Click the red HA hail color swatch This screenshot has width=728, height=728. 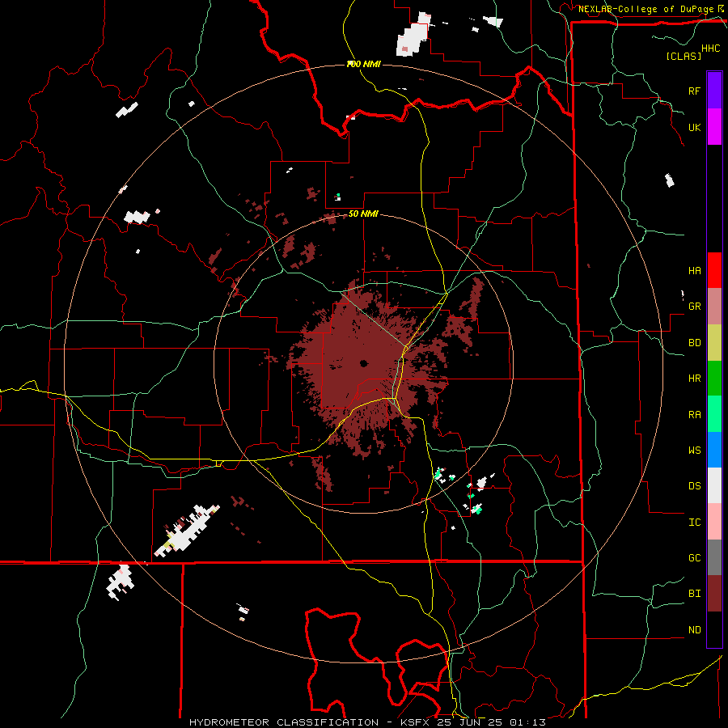(x=714, y=270)
